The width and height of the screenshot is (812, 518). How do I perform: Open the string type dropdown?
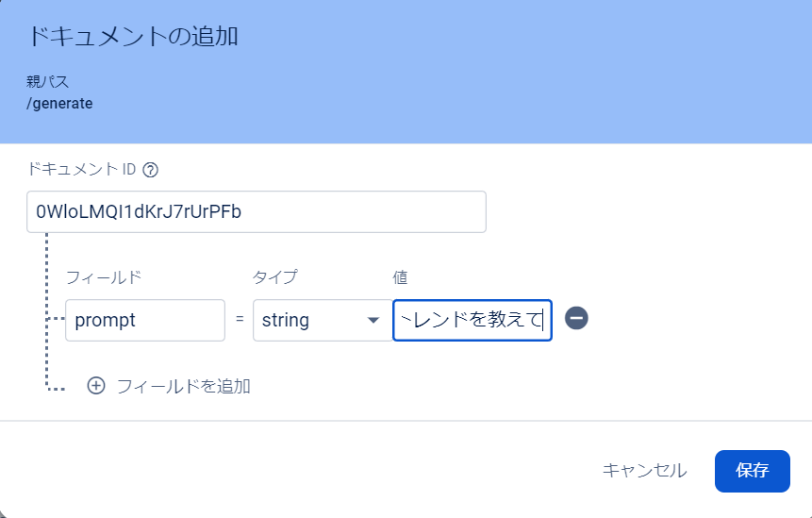click(x=323, y=320)
